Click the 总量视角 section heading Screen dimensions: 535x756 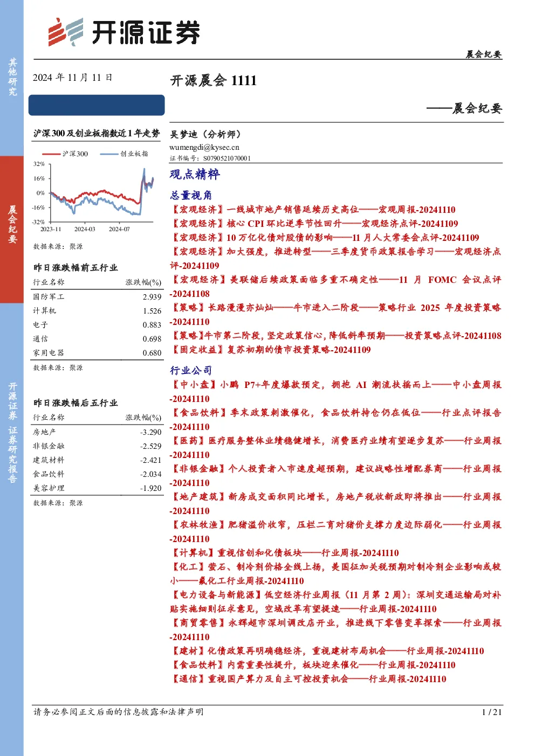(x=191, y=195)
